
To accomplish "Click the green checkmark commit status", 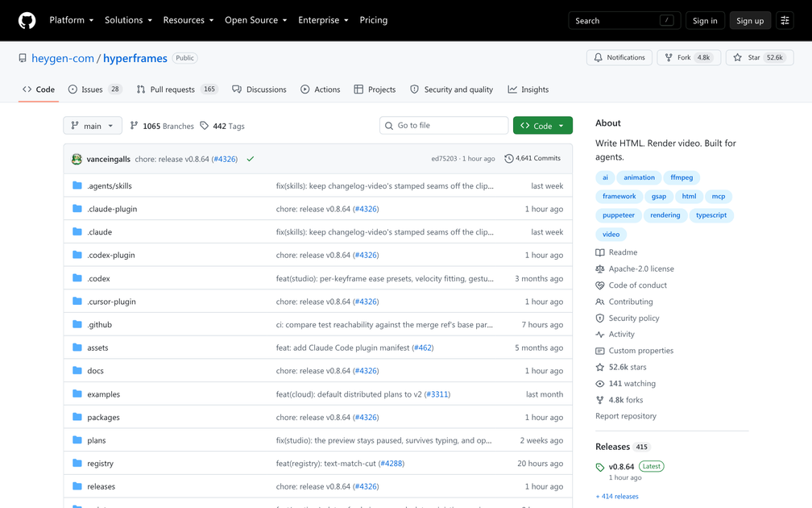I will click(250, 159).
